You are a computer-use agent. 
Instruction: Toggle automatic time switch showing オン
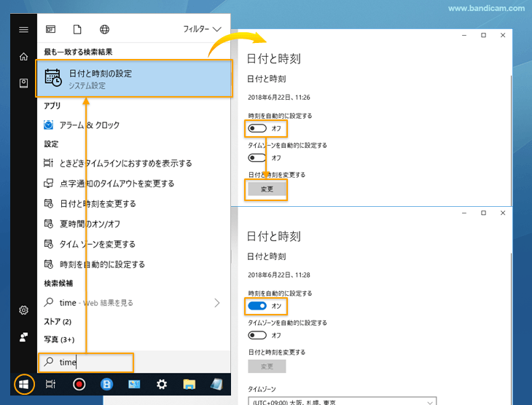pos(257,305)
